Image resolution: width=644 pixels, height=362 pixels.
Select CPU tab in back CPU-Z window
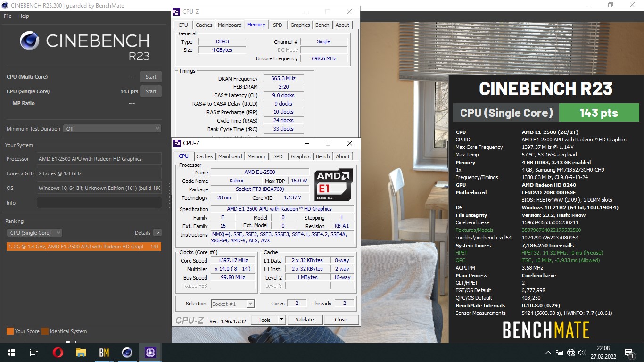183,25
